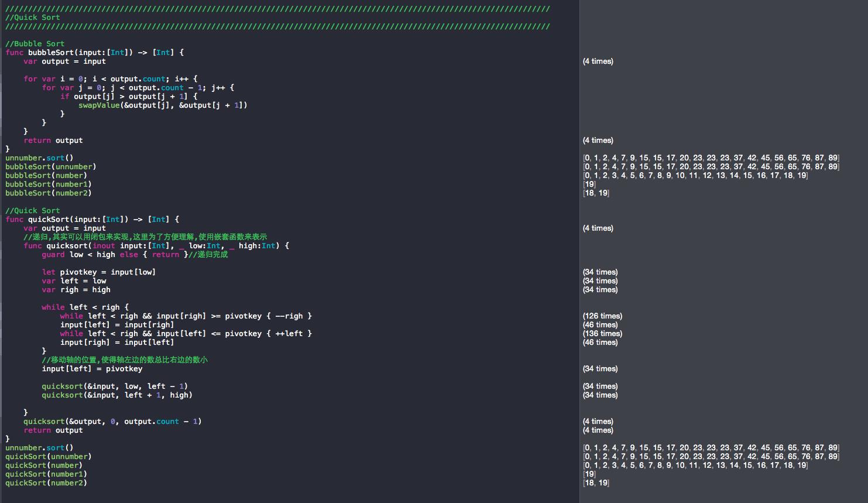Click '(34 times)' result beside input[left] = pivotkey

point(600,369)
